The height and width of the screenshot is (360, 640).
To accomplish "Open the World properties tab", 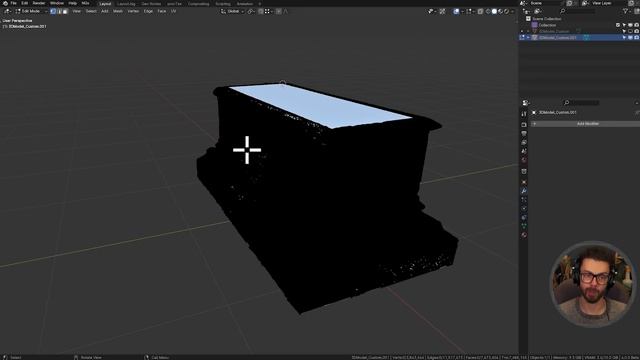I will 524,160.
